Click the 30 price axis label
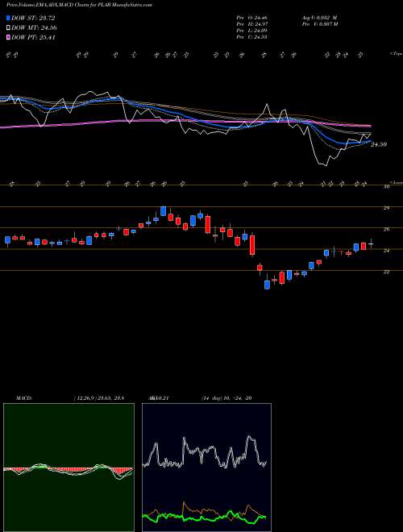 [x=386, y=187]
